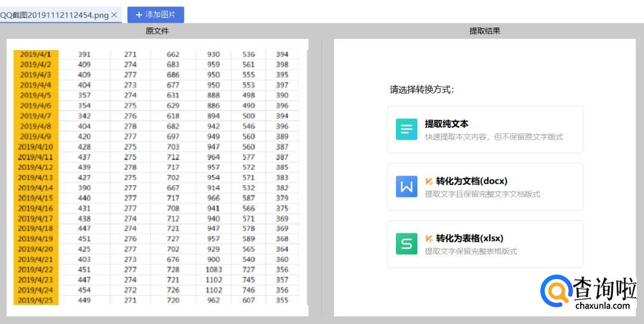Select the QQ截图20191112112454.png file tab
The image size is (644, 324).
[x=60, y=15]
